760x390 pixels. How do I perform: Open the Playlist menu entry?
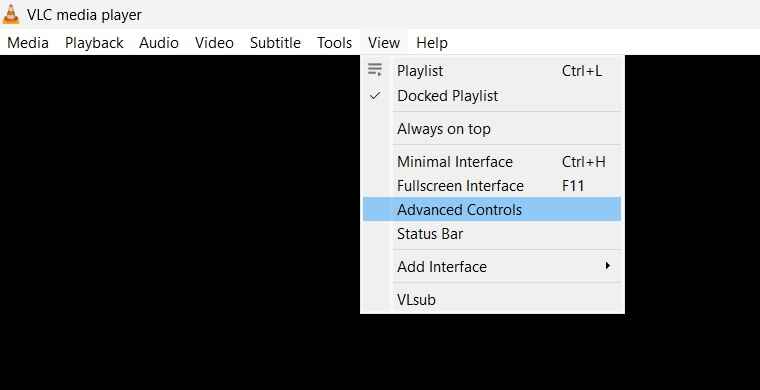click(492, 71)
